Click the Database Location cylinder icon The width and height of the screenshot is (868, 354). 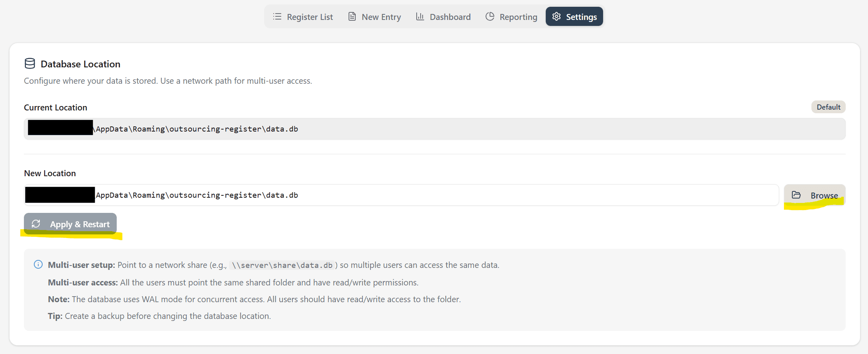tap(30, 64)
